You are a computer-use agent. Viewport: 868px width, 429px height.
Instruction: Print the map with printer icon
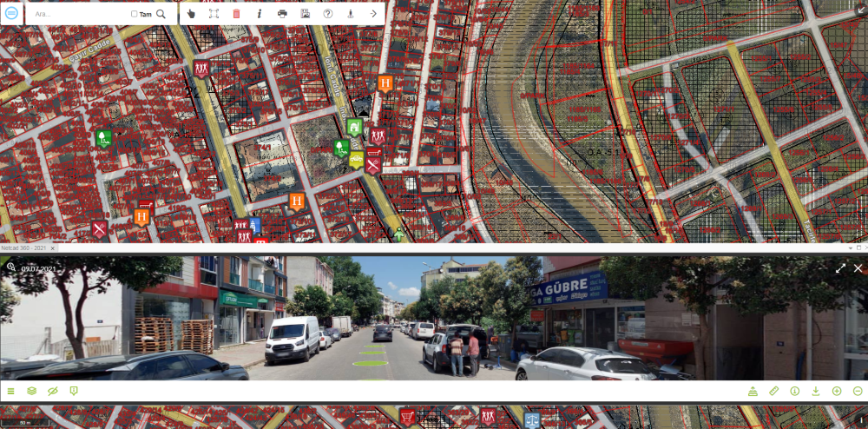tap(282, 14)
